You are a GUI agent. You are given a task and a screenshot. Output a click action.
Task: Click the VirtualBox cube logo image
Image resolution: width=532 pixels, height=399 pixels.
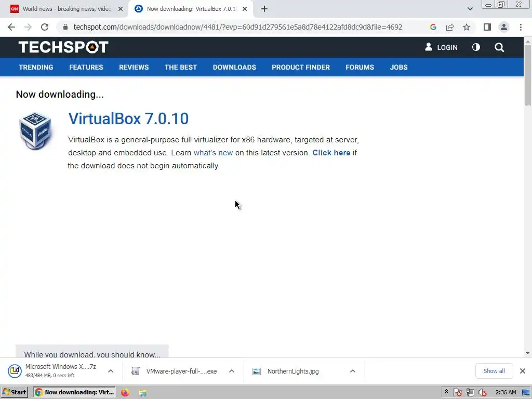35,131
